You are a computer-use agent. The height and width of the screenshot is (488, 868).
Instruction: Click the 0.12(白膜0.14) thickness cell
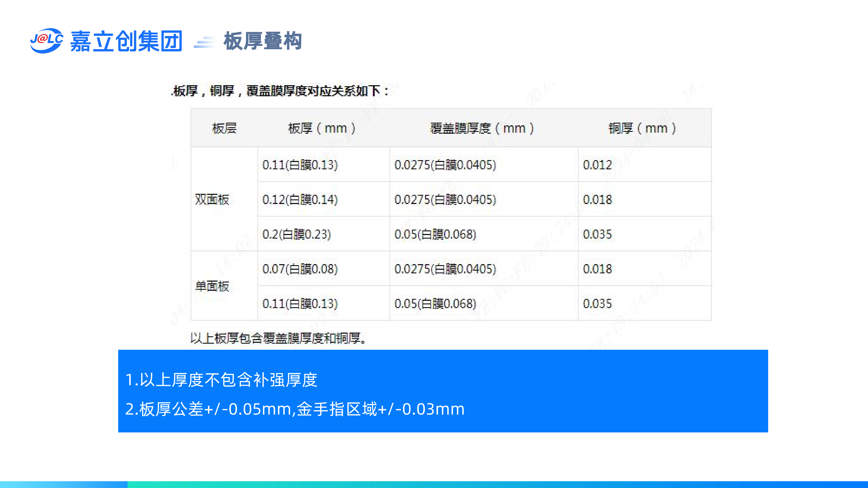[x=300, y=199]
